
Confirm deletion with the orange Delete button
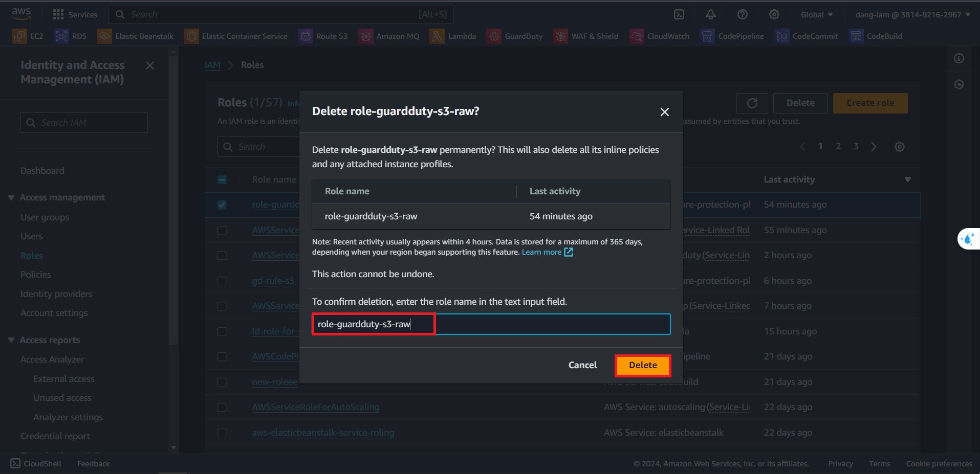point(642,365)
